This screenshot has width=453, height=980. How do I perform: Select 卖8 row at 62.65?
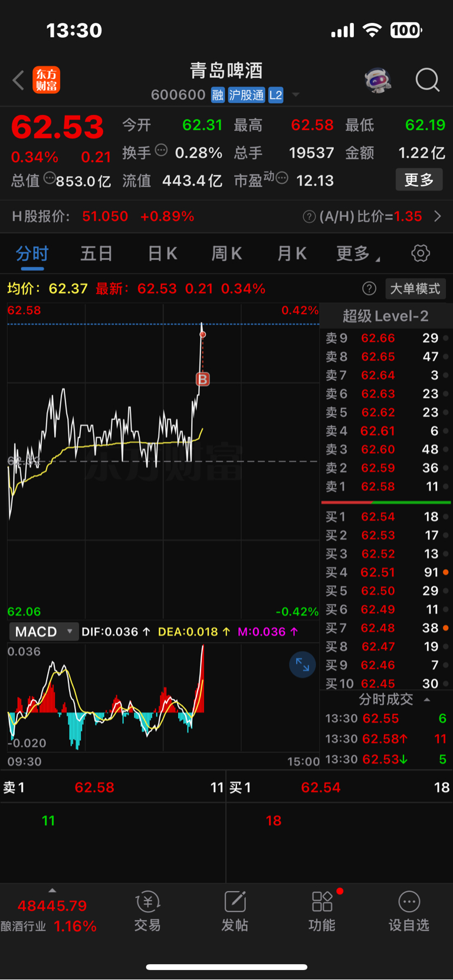[387, 357]
